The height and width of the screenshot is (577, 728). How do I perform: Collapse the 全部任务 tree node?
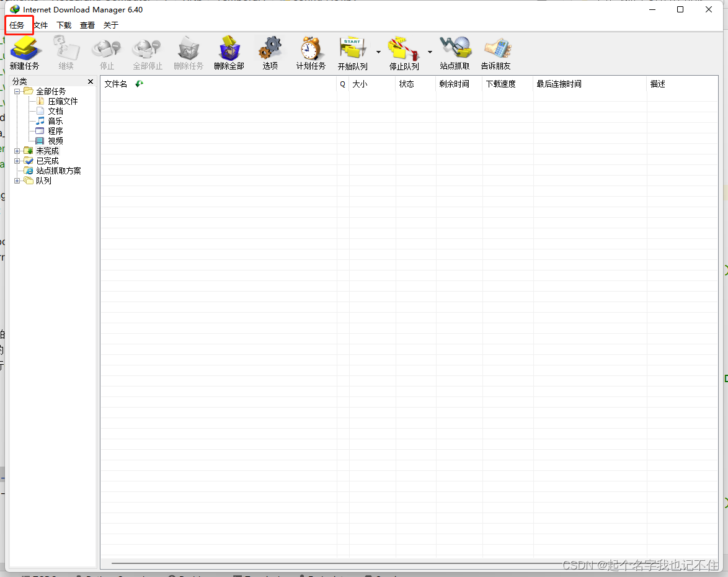(x=17, y=92)
